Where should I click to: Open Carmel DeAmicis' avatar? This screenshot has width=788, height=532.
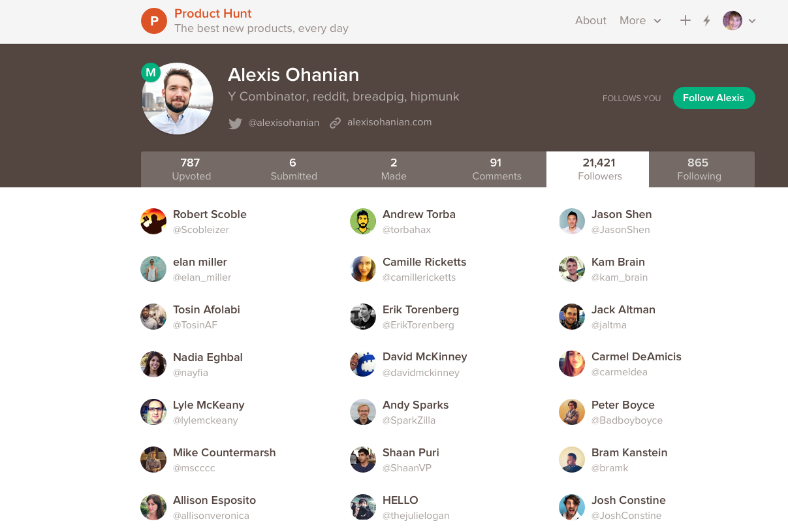tap(572, 364)
